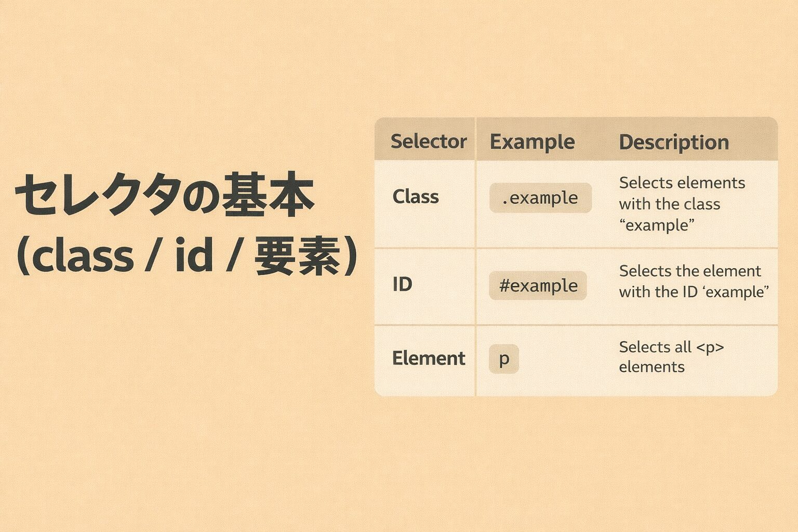Select the ID row label
This screenshot has width=798, height=532.
[403, 284]
